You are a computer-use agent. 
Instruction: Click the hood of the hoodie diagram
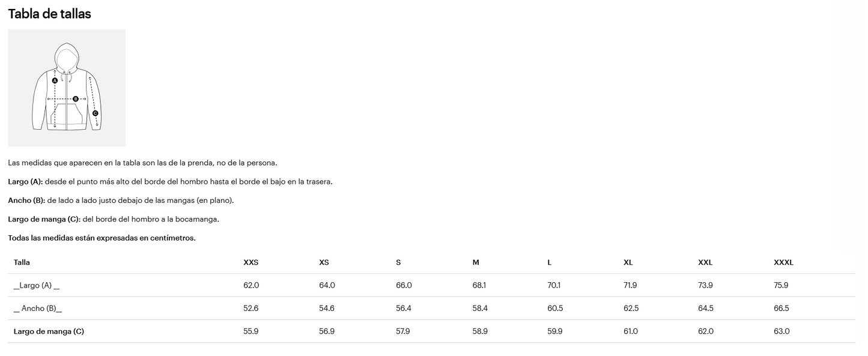pyautogui.click(x=67, y=56)
